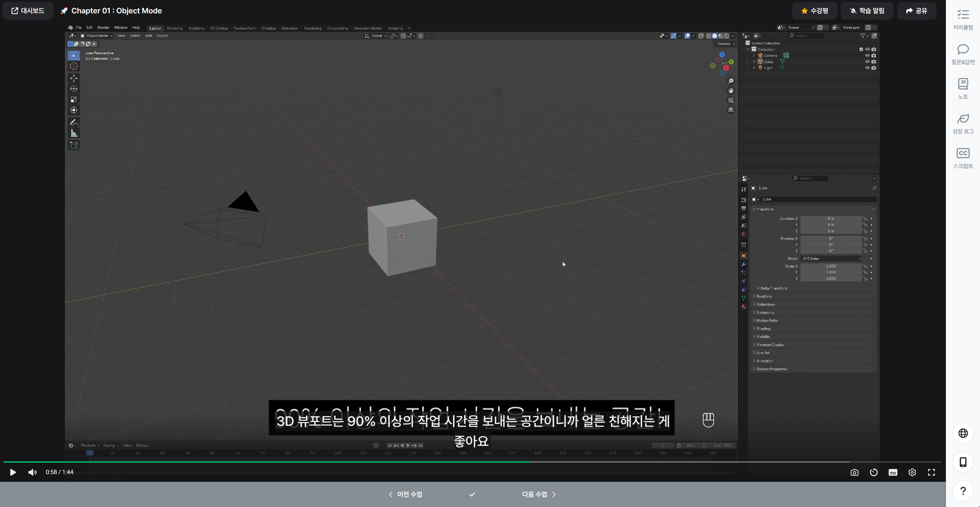
Task: Click Blender timeline frame 100 marker
Action: click(x=338, y=453)
